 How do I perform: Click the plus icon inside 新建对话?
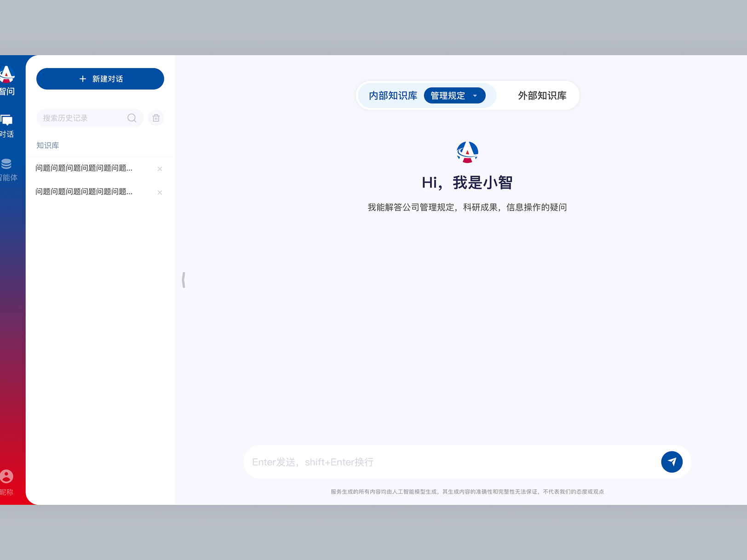coord(83,79)
